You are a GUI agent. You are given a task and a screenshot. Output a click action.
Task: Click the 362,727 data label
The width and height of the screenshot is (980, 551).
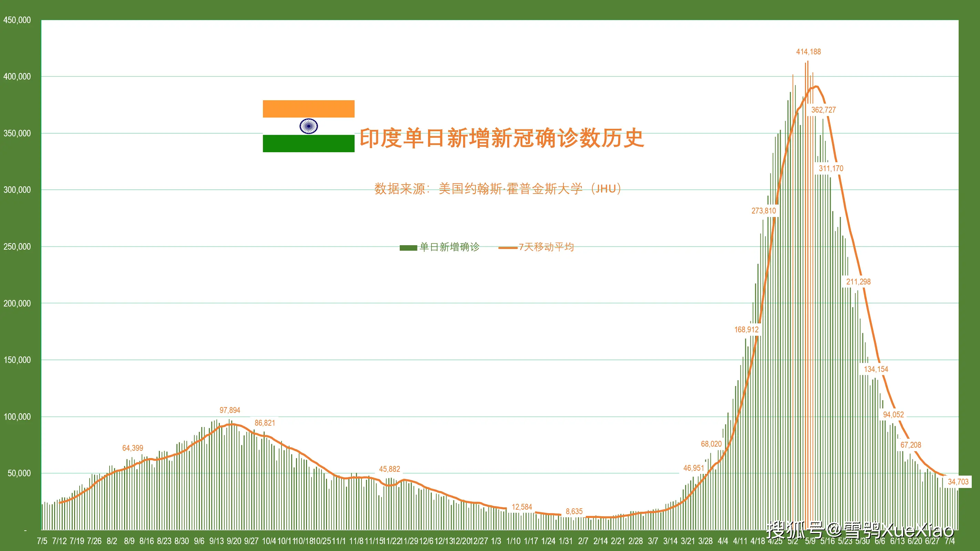[x=823, y=110]
